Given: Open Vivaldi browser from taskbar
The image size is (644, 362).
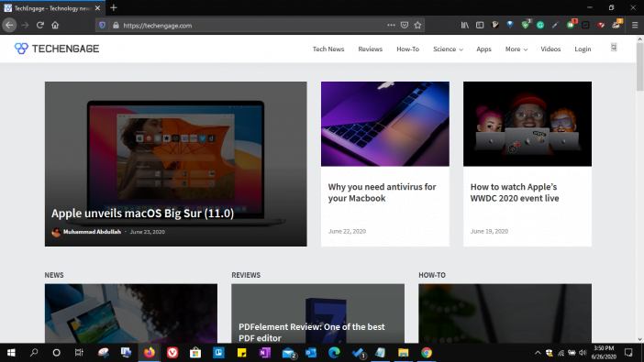Looking at the screenshot, I should (172, 353).
